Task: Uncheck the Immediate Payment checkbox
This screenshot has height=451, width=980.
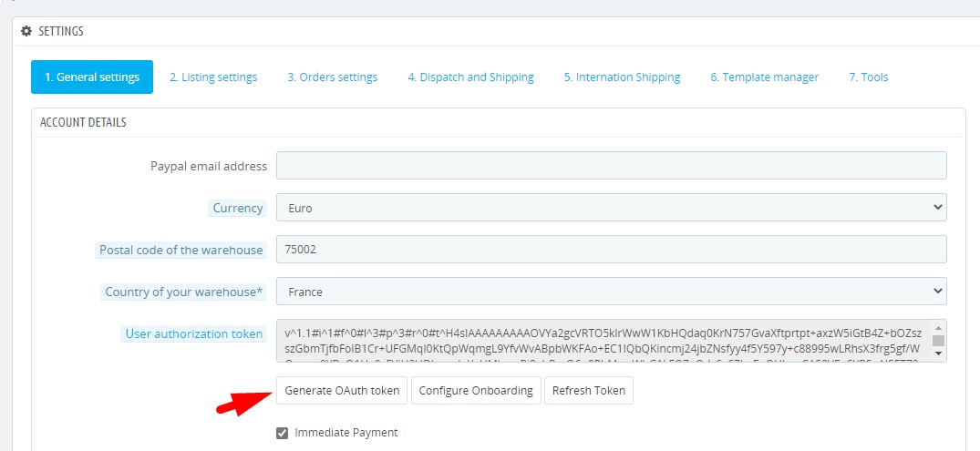Action: 283,433
